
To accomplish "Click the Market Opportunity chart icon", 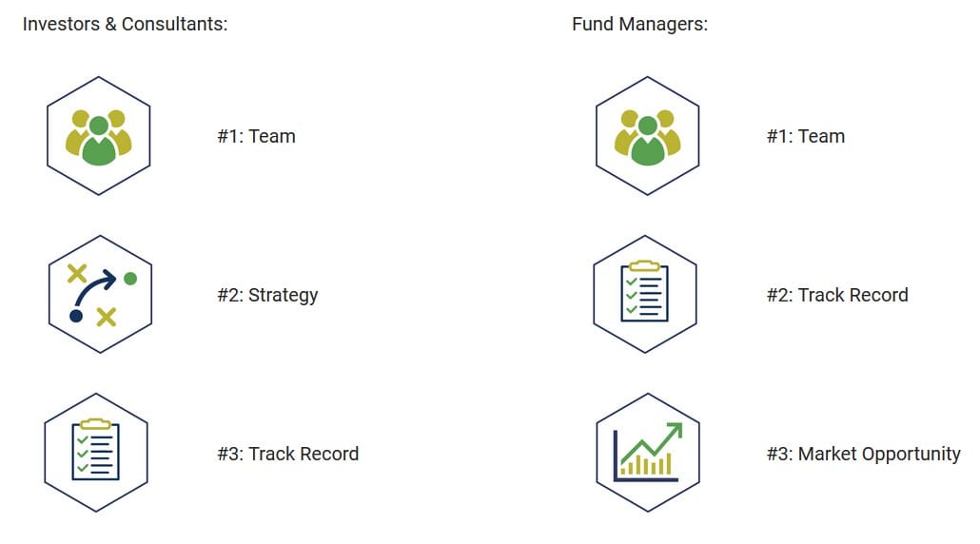I will [x=647, y=454].
